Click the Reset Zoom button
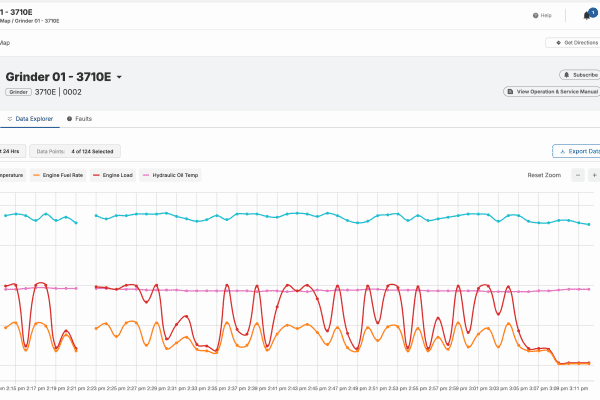This screenshot has width=600, height=400. (544, 175)
